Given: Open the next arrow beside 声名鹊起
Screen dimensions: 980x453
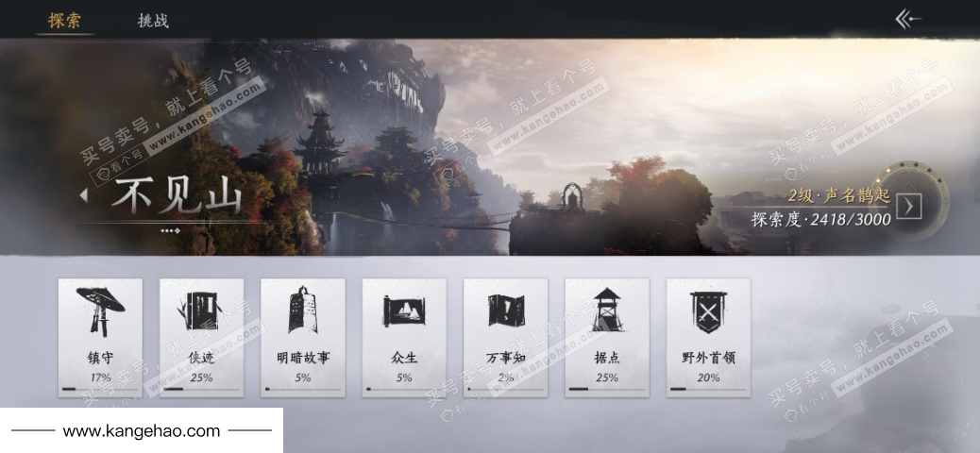Looking at the screenshot, I should point(909,206).
